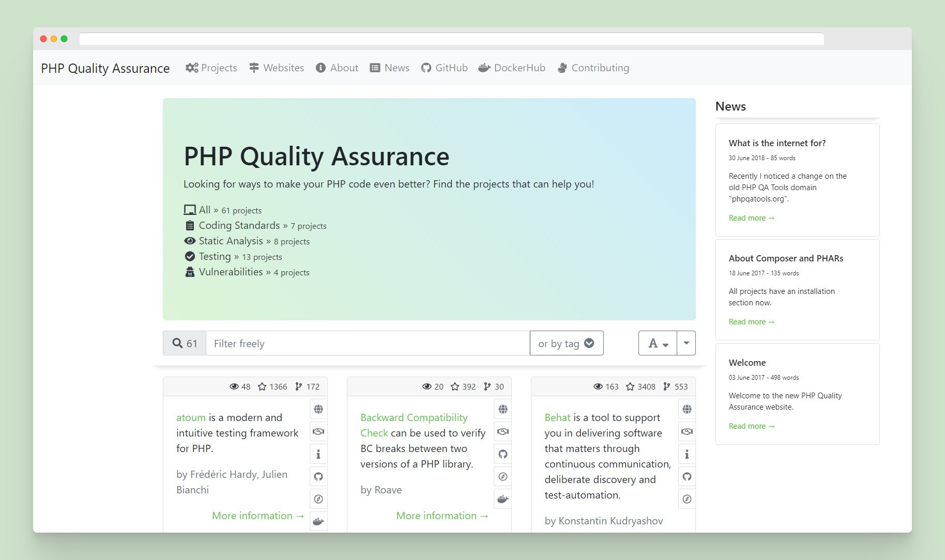The image size is (945, 560).
Task: Open globe icon on Backward Compatibility Check card
Action: [502, 409]
